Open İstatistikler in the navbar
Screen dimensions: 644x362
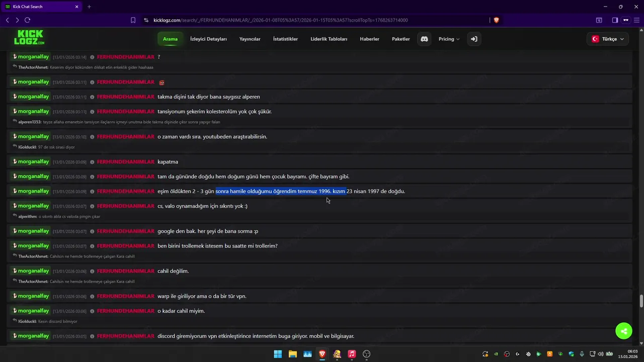coord(285,39)
